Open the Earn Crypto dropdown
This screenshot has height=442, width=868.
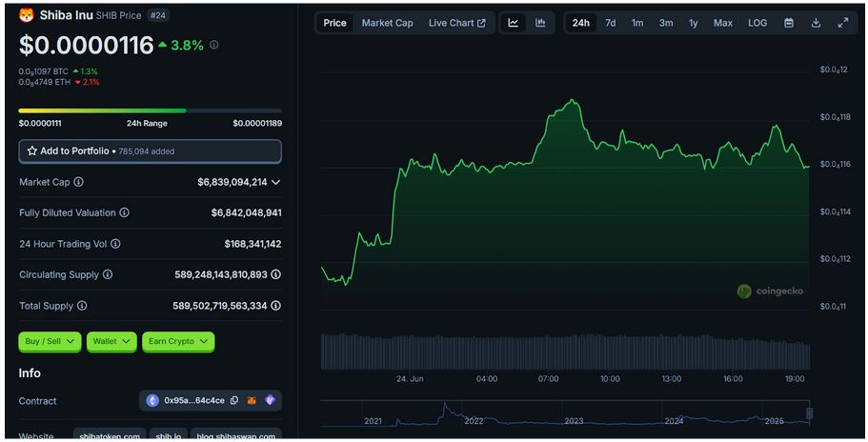178,341
